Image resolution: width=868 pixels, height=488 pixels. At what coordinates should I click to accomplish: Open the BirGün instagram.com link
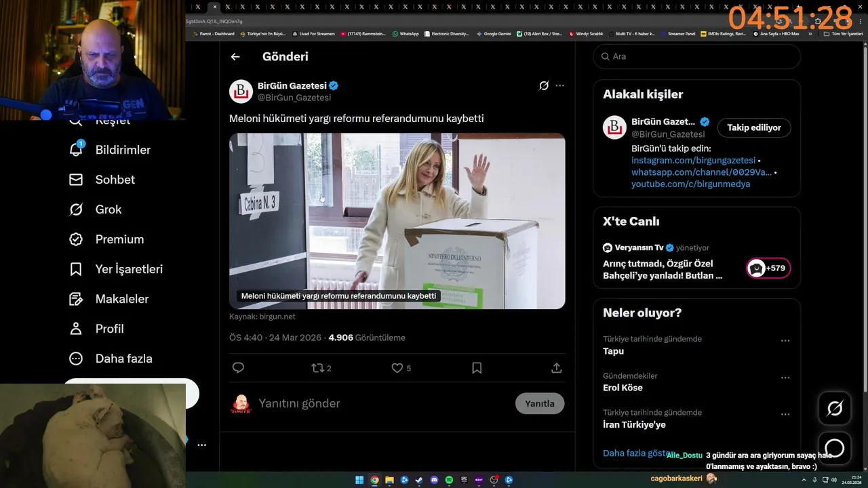click(693, 161)
